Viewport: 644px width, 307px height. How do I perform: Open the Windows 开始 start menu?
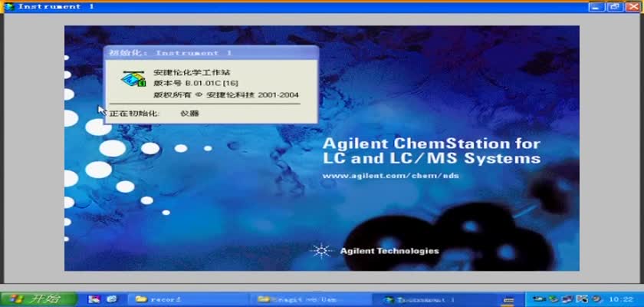click(39, 299)
